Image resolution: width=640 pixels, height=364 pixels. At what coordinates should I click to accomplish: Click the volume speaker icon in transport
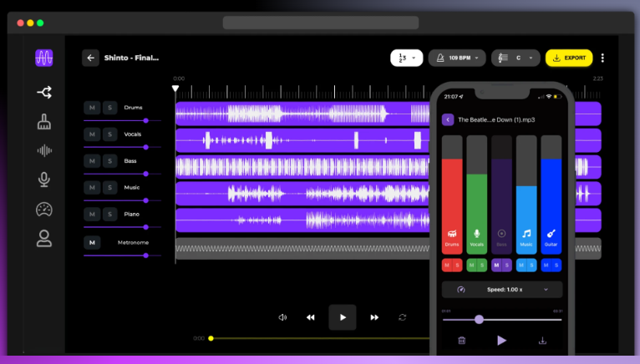[282, 317]
